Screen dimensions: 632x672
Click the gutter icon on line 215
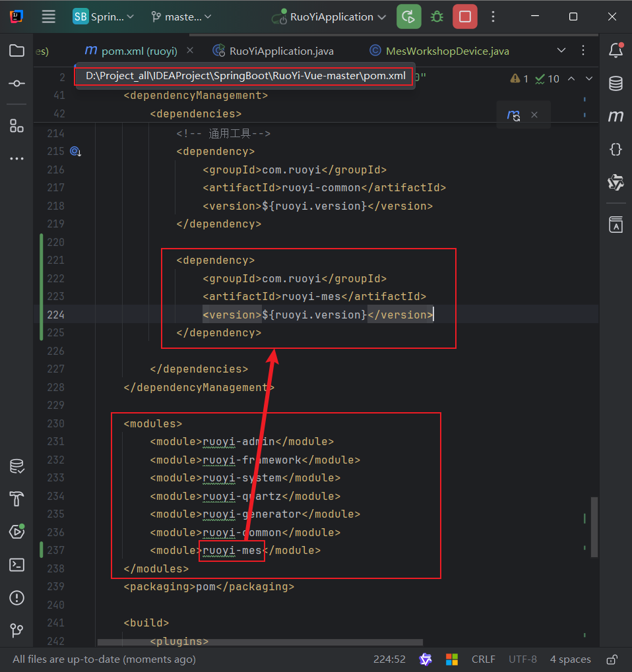pos(75,151)
